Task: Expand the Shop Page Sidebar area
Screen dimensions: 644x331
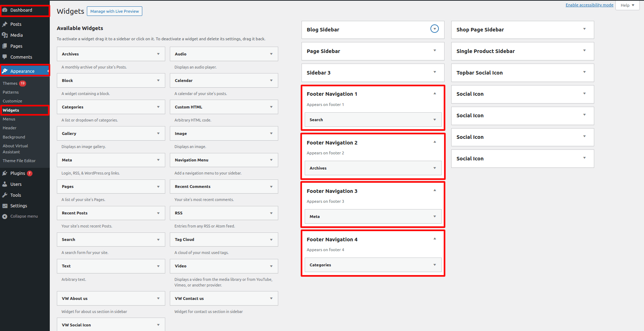Action: coord(584,29)
